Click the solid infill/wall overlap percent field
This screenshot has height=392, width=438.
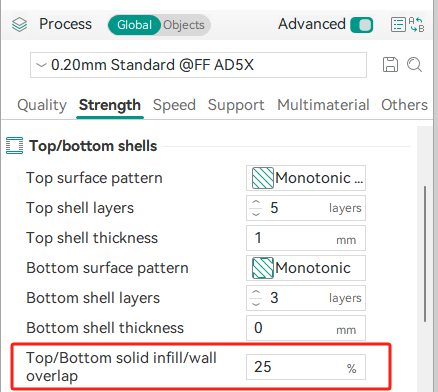(306, 367)
